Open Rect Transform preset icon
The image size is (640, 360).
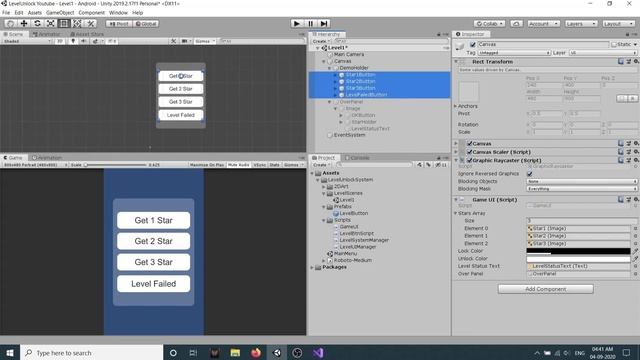[629, 62]
